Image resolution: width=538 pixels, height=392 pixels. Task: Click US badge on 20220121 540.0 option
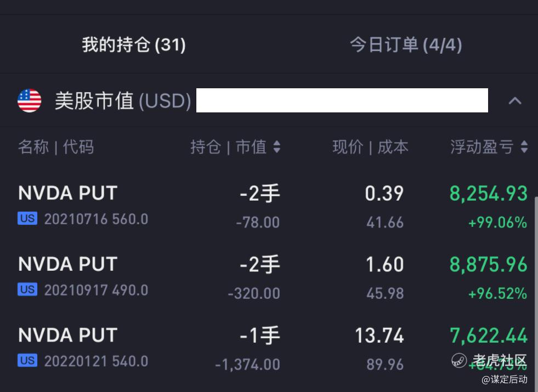[x=27, y=360]
